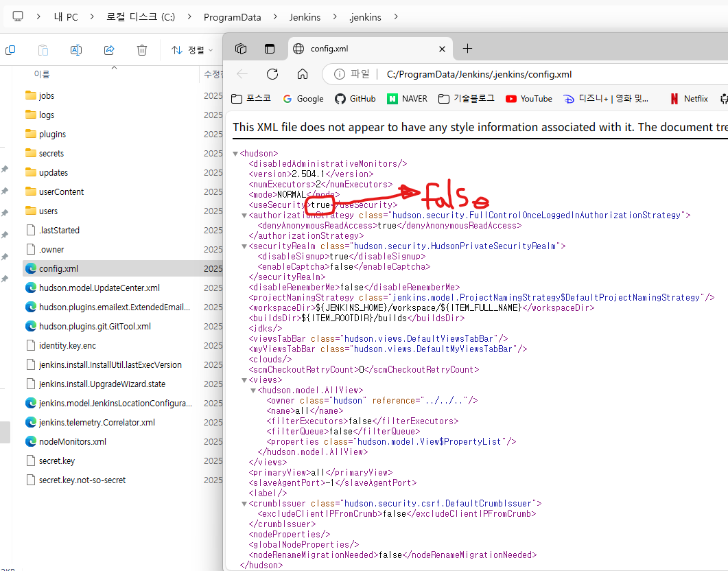Go to browser home page
This screenshot has height=571, width=728.
[x=303, y=74]
